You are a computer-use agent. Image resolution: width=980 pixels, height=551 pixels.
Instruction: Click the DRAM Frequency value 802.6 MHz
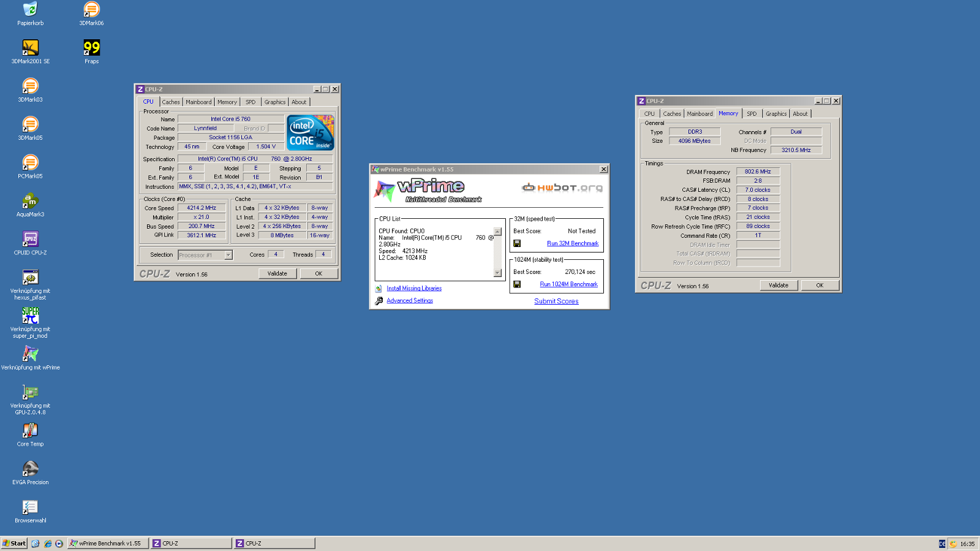758,172
